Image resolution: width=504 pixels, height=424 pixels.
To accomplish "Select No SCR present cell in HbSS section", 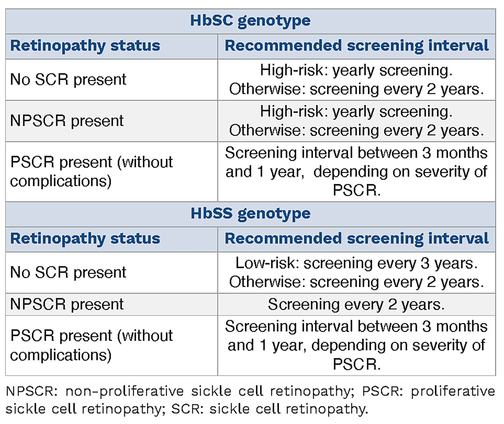I will [68, 272].
